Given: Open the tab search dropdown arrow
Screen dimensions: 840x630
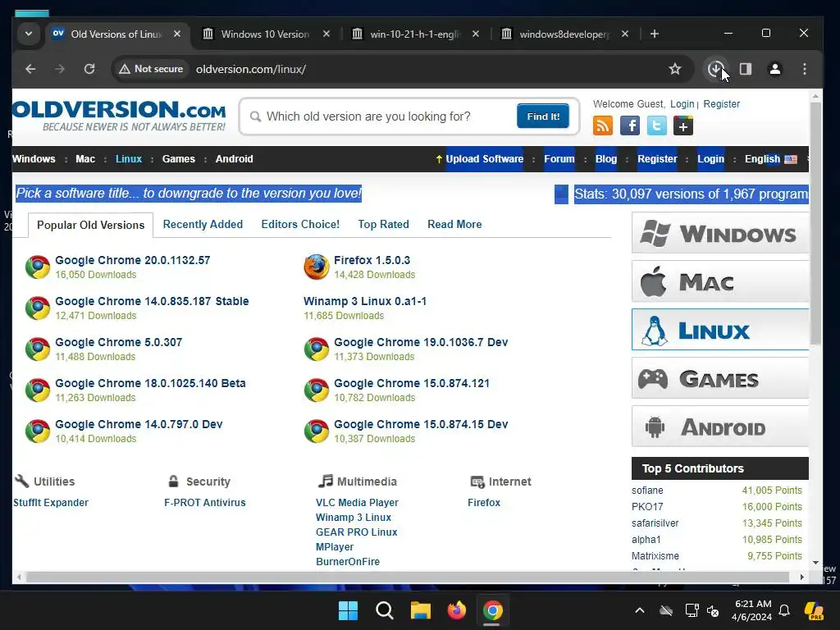Looking at the screenshot, I should coord(29,34).
